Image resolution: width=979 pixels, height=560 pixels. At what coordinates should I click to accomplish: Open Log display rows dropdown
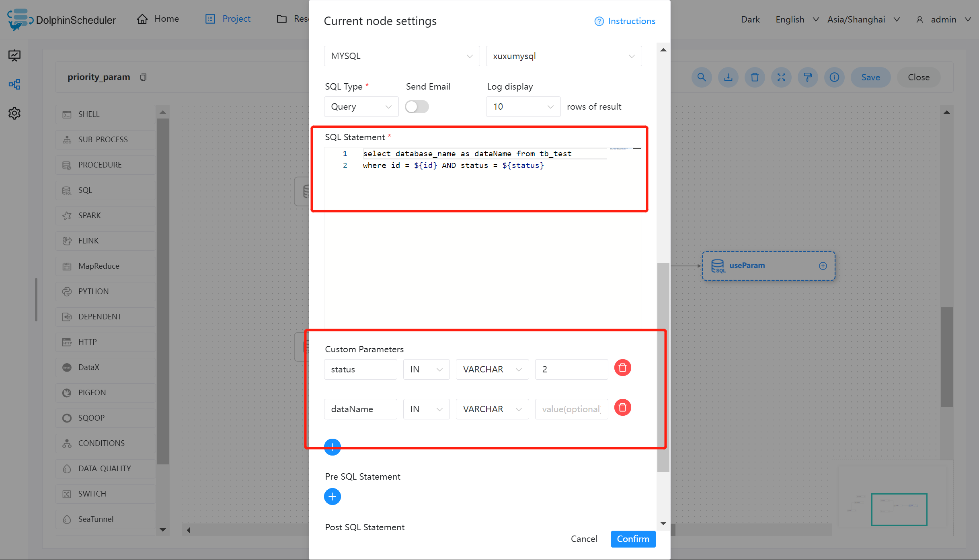(523, 107)
